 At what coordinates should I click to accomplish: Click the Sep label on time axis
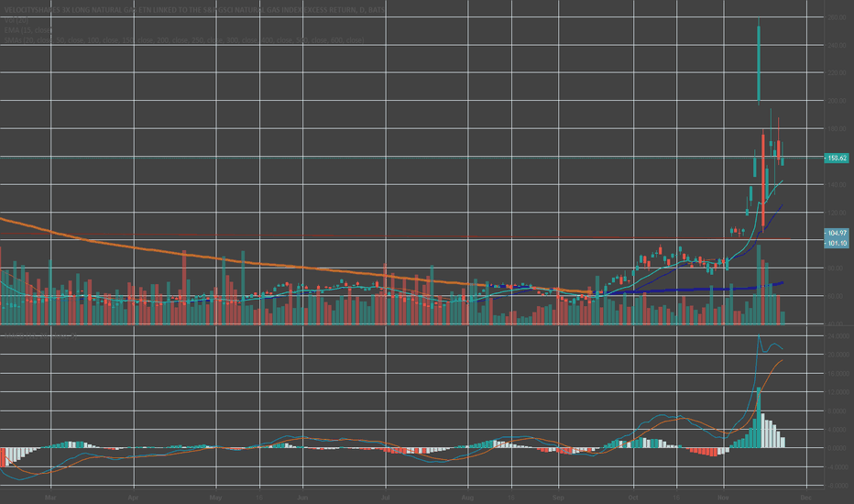point(558,498)
